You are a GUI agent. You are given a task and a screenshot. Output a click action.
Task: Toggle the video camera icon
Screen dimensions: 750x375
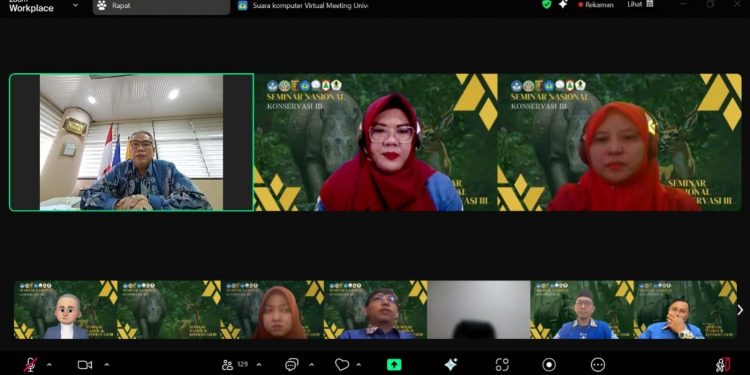coord(85,365)
